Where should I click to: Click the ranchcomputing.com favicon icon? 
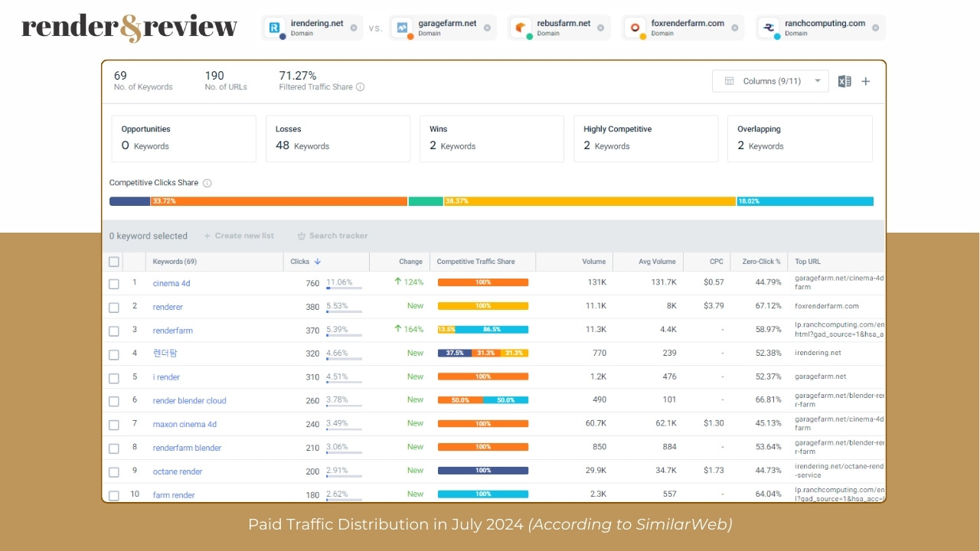point(769,28)
